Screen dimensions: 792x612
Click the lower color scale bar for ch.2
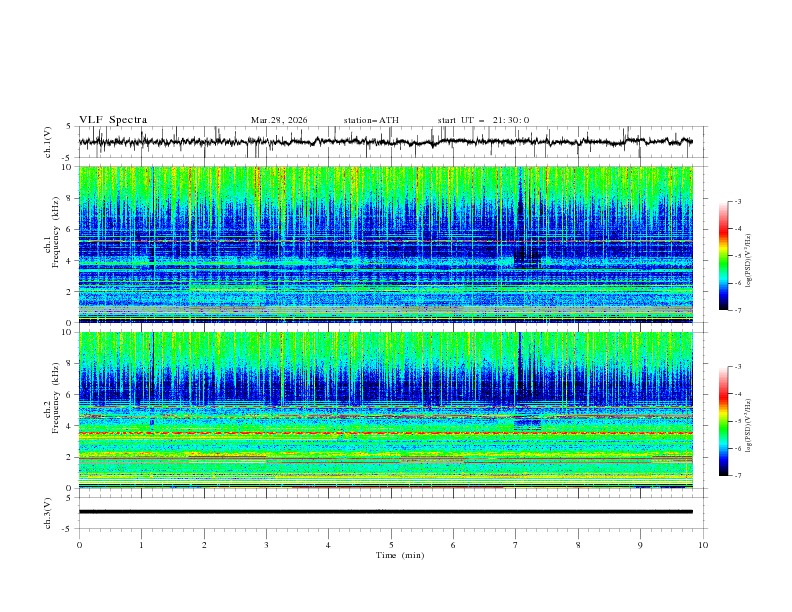pos(723,421)
